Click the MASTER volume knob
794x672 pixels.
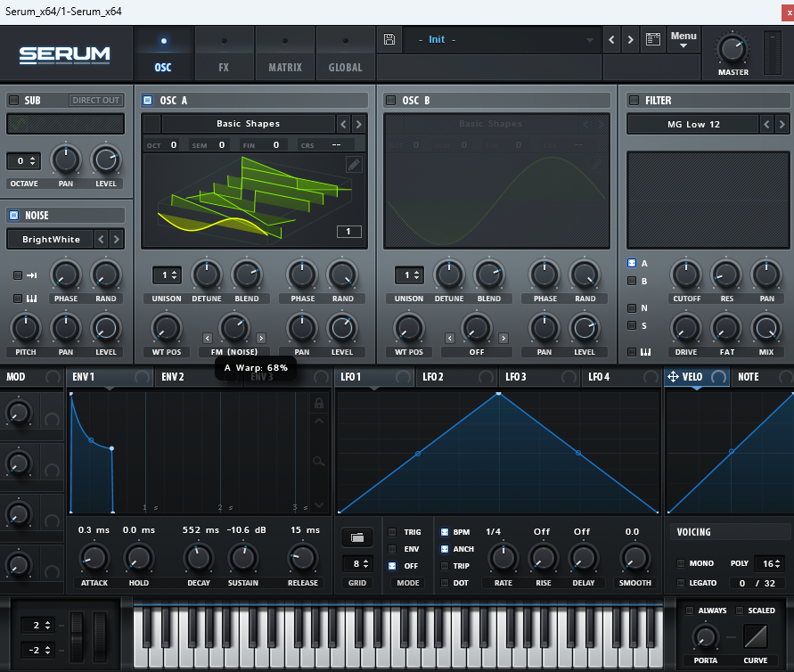(733, 49)
